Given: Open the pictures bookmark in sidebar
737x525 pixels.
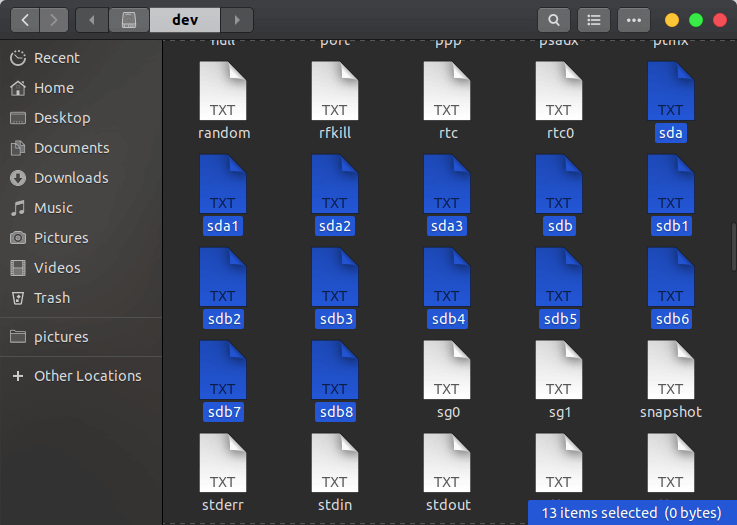Looking at the screenshot, I should point(61,337).
